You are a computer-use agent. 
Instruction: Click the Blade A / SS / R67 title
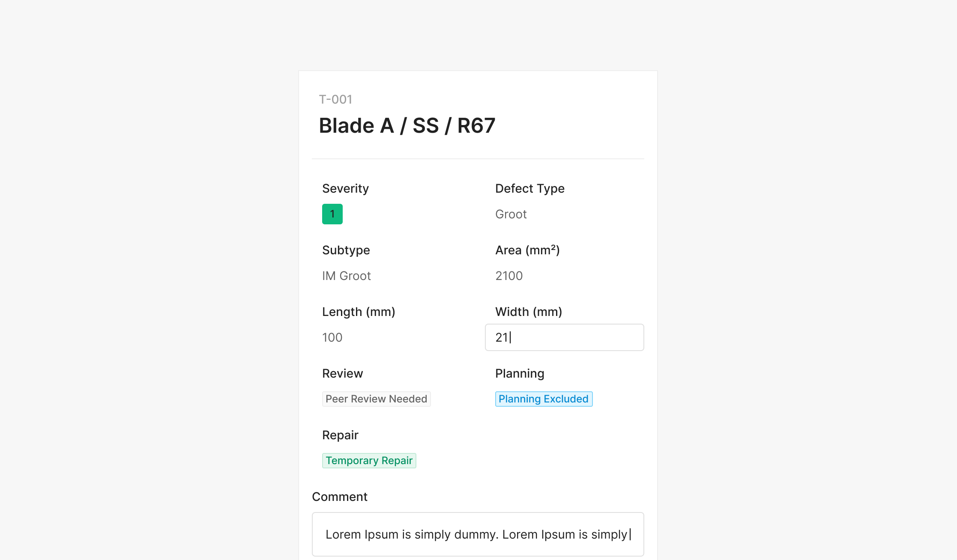tap(407, 126)
